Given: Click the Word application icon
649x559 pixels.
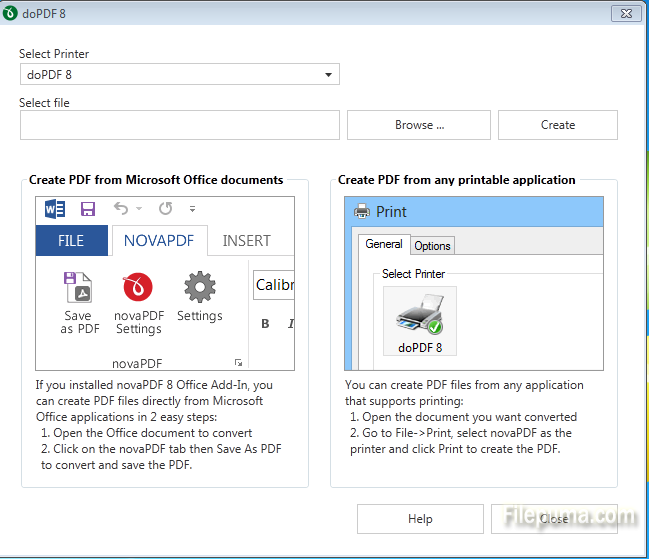Looking at the screenshot, I should [x=55, y=209].
